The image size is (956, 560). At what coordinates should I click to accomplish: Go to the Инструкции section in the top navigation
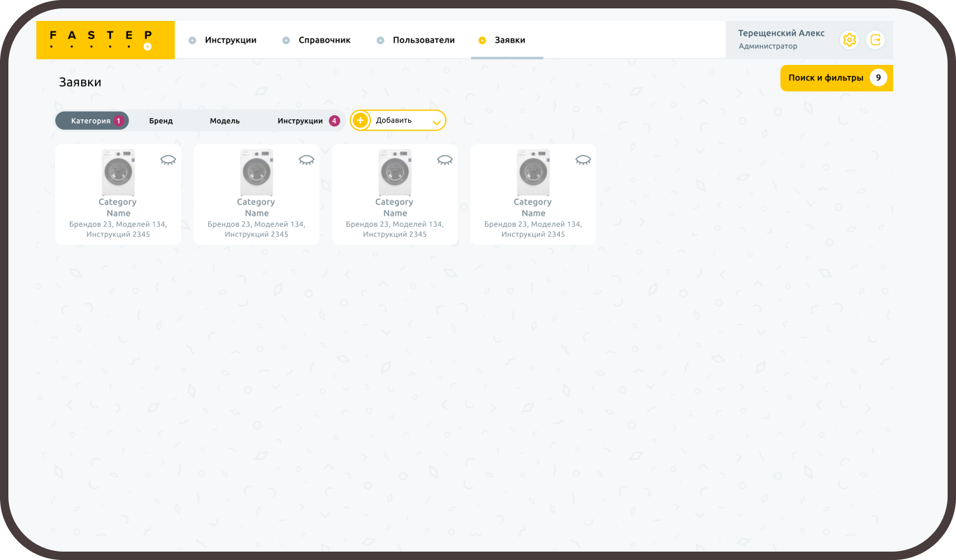223,40
